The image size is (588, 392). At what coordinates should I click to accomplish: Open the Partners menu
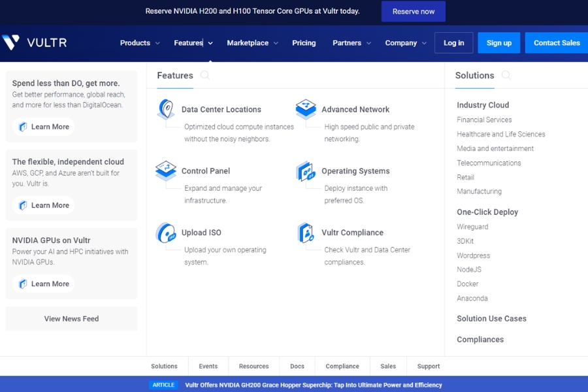pyautogui.click(x=347, y=42)
